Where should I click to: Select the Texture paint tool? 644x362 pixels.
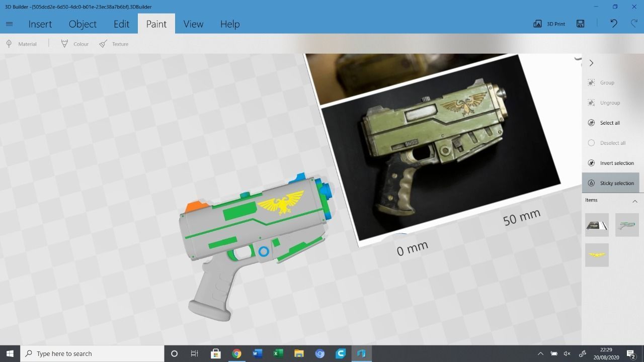pos(114,44)
